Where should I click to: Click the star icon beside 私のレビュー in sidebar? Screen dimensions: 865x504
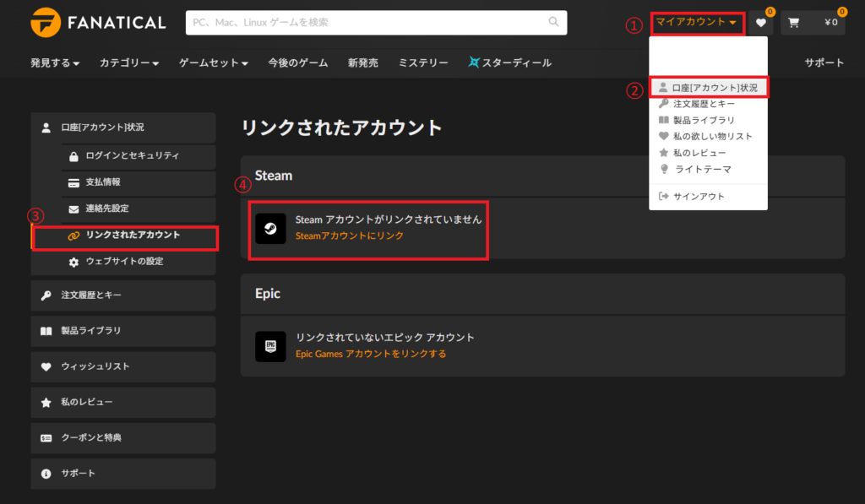coord(46,403)
